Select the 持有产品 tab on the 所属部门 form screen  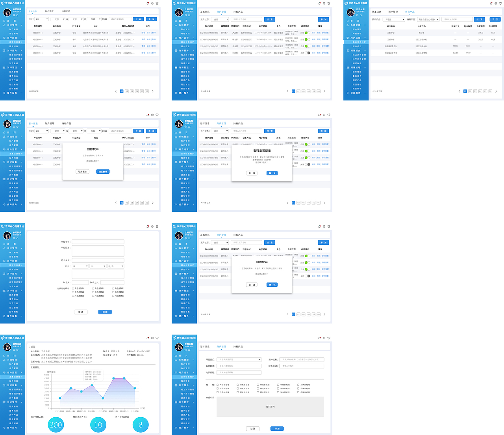point(238,347)
